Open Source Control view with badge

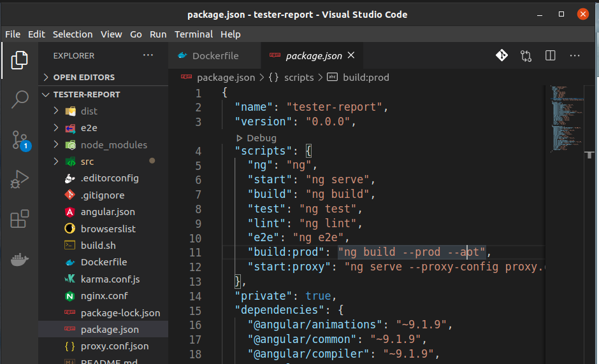tap(20, 140)
